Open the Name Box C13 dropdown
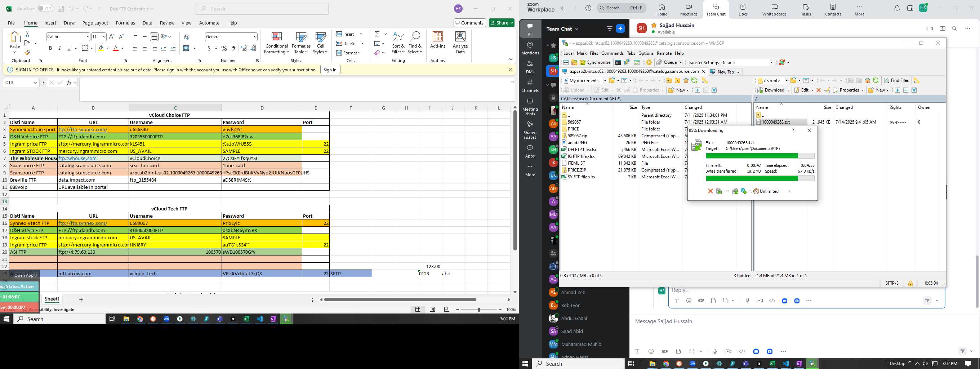 [35, 83]
